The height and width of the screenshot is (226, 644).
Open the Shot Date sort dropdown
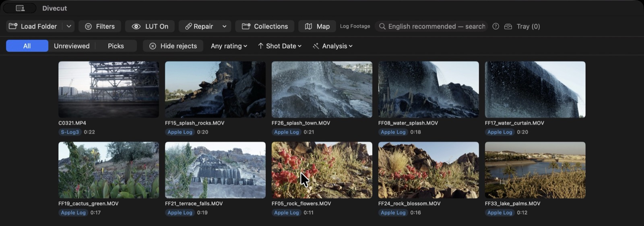(x=280, y=46)
